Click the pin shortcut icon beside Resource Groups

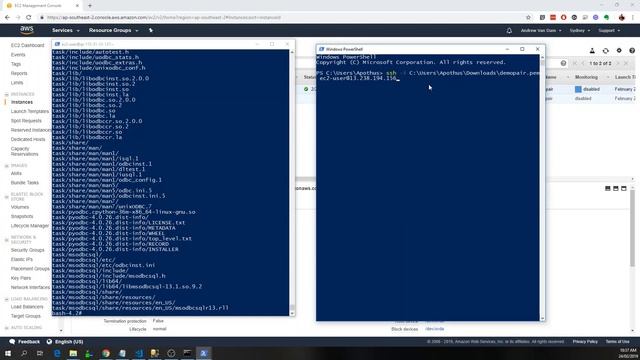pos(151,30)
